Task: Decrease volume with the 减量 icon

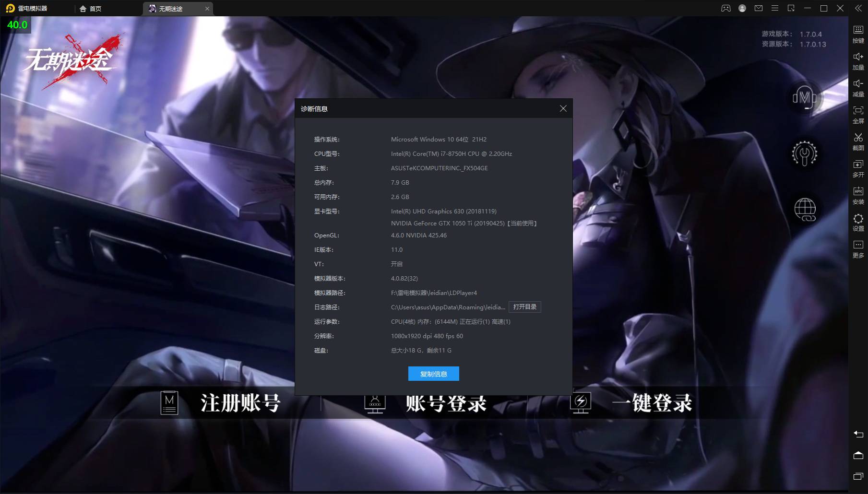Action: 858,87
